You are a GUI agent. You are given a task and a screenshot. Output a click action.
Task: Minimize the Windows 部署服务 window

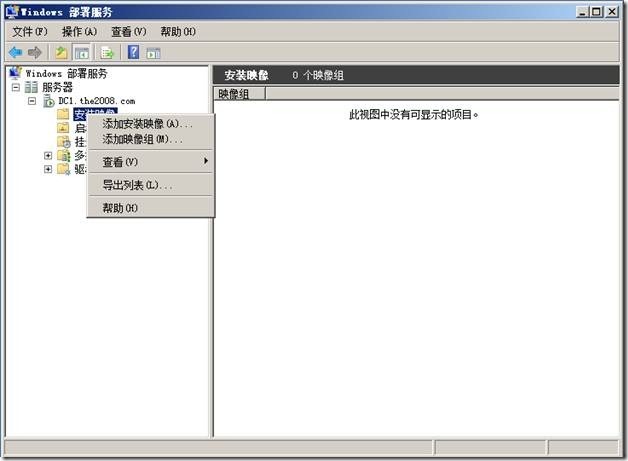pos(583,12)
